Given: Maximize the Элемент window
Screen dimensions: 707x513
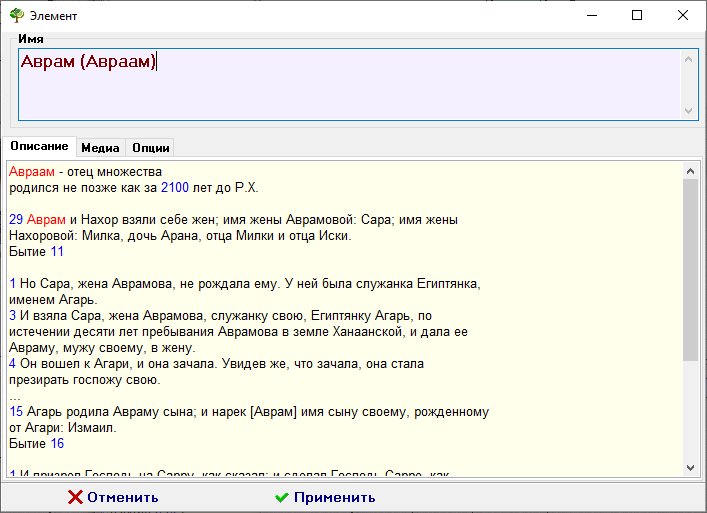Looking at the screenshot, I should pos(637,15).
